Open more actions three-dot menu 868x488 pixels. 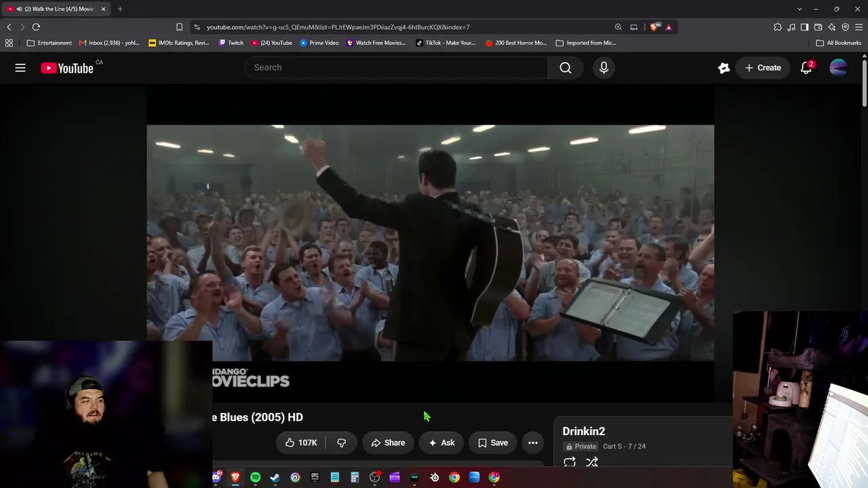pyautogui.click(x=533, y=443)
